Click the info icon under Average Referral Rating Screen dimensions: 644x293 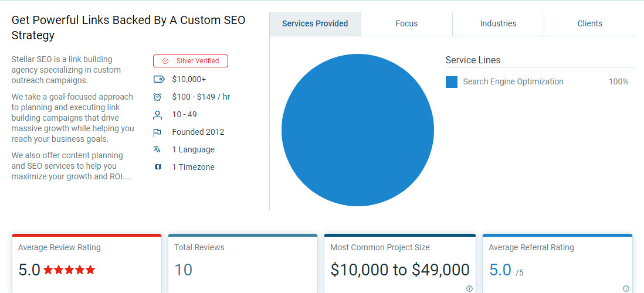pos(626,288)
